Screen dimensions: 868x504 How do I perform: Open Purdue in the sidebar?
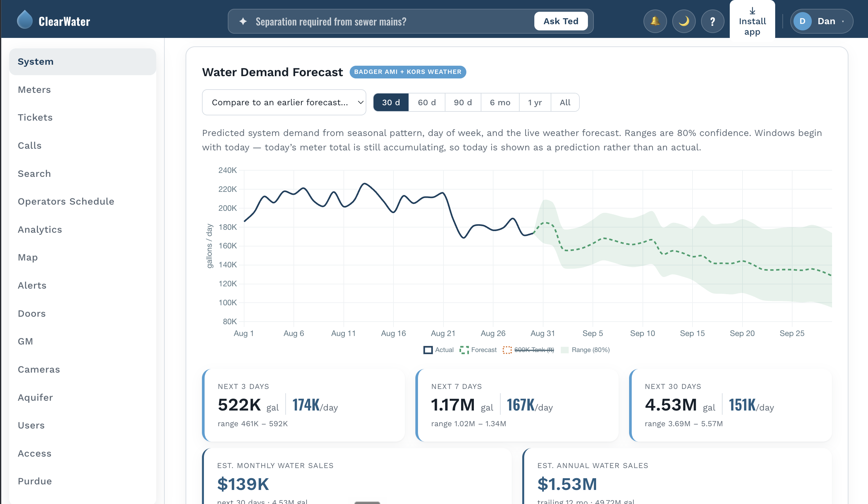click(x=83, y=481)
